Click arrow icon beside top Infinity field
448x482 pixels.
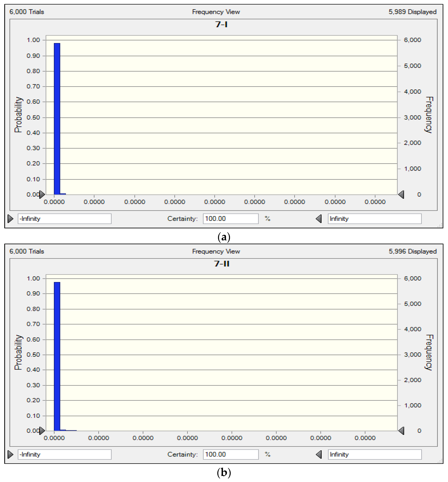(319, 219)
